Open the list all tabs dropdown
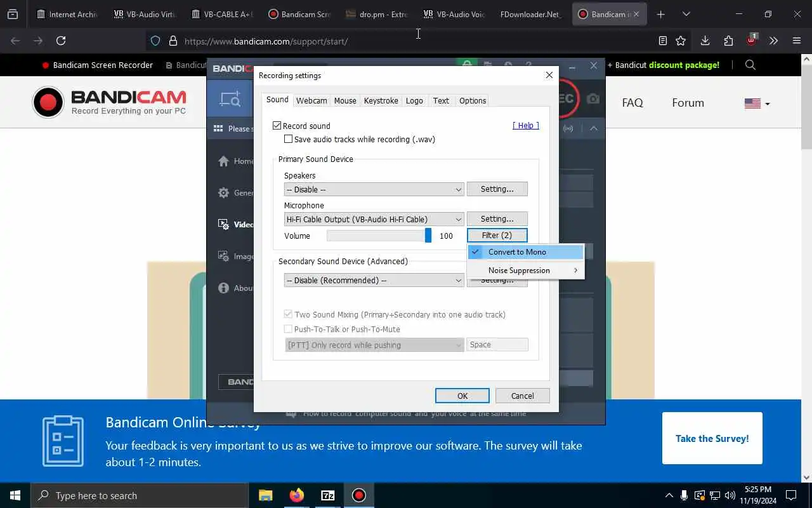This screenshot has height=508, width=812. click(686, 14)
